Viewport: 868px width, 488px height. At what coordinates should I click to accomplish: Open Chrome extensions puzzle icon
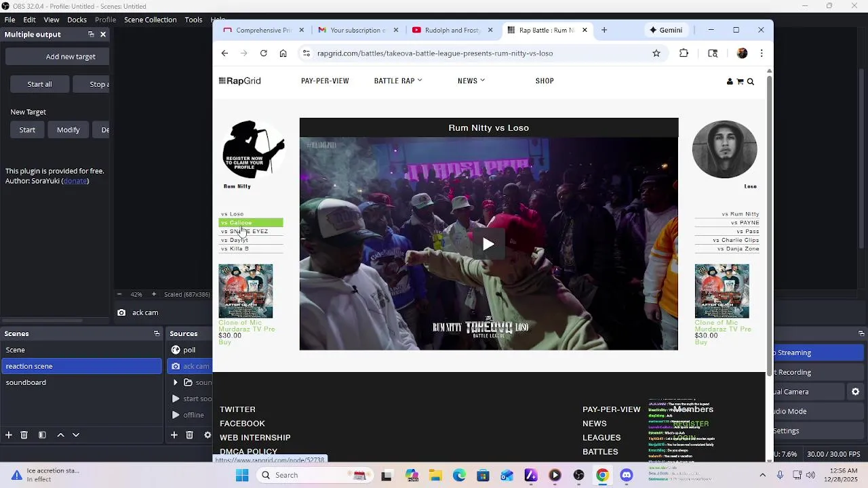tap(684, 54)
